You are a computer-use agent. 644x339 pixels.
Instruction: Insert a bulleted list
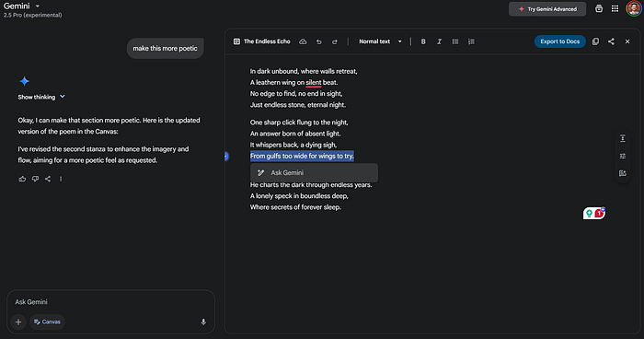click(x=455, y=41)
